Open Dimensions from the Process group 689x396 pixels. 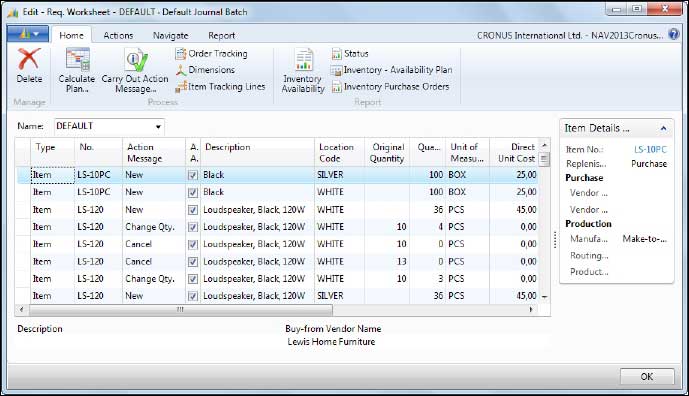point(205,70)
